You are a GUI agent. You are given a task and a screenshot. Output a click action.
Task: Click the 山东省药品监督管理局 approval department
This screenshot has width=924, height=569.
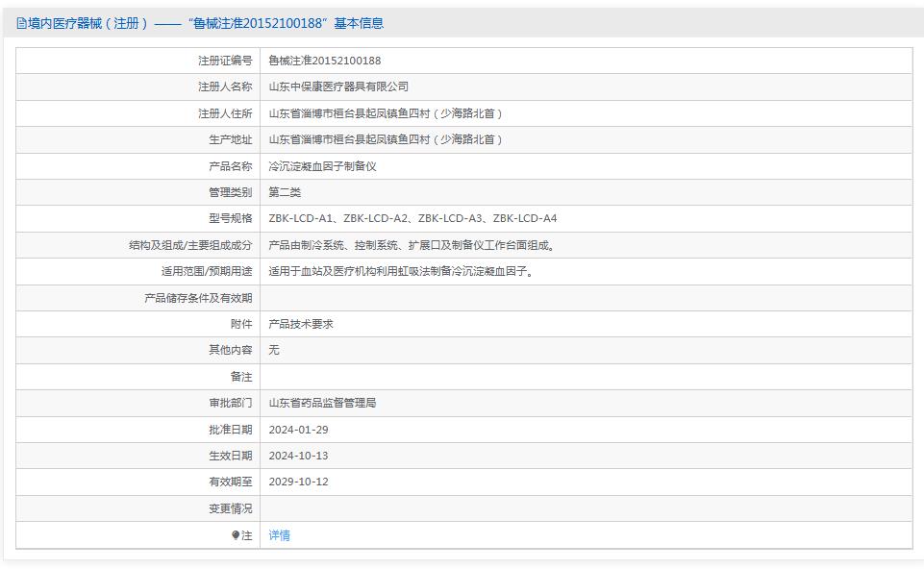tap(322, 403)
